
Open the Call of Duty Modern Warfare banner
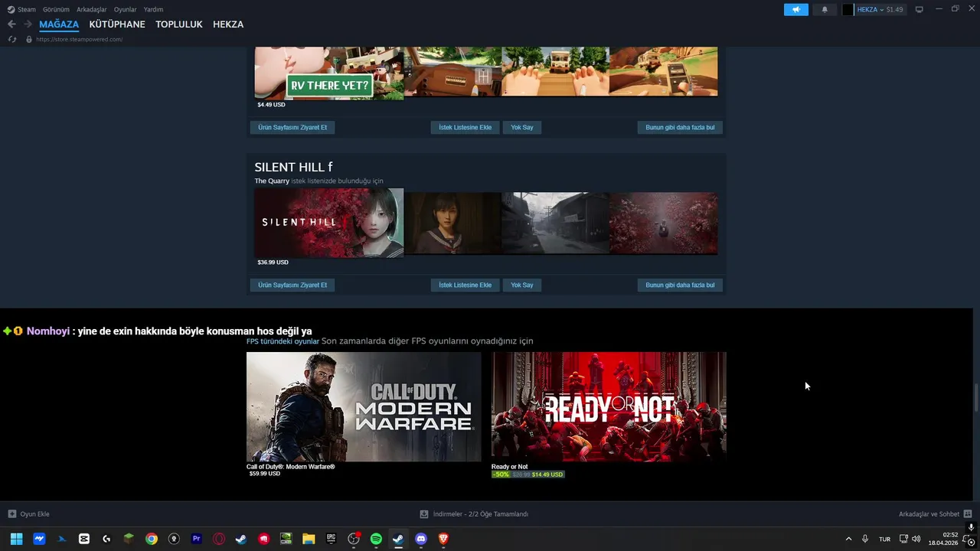click(x=364, y=406)
